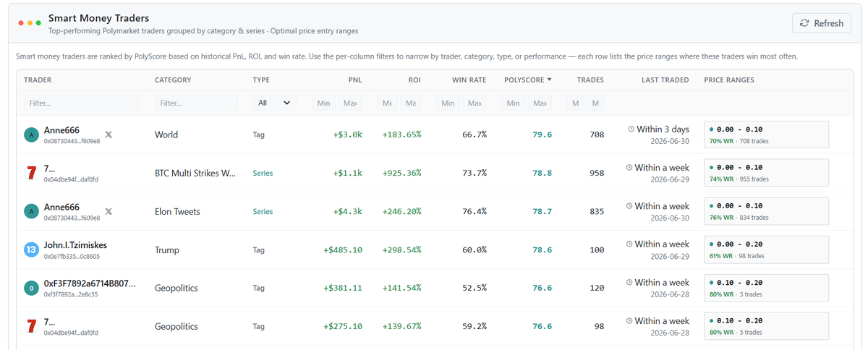Click wallet address 0xf3f7892a...2e8c35
Viewport: 868px width, 350px height.
[71, 294]
